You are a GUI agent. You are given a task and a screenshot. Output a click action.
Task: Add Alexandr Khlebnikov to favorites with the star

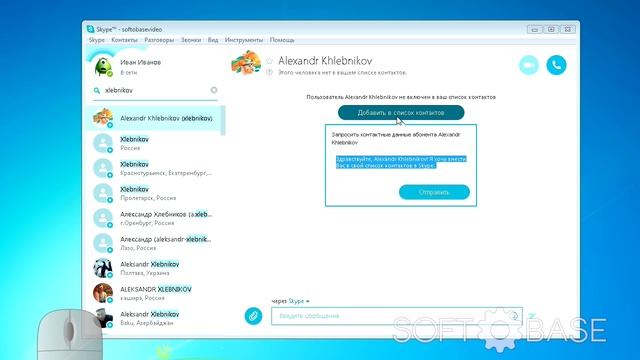(269, 61)
